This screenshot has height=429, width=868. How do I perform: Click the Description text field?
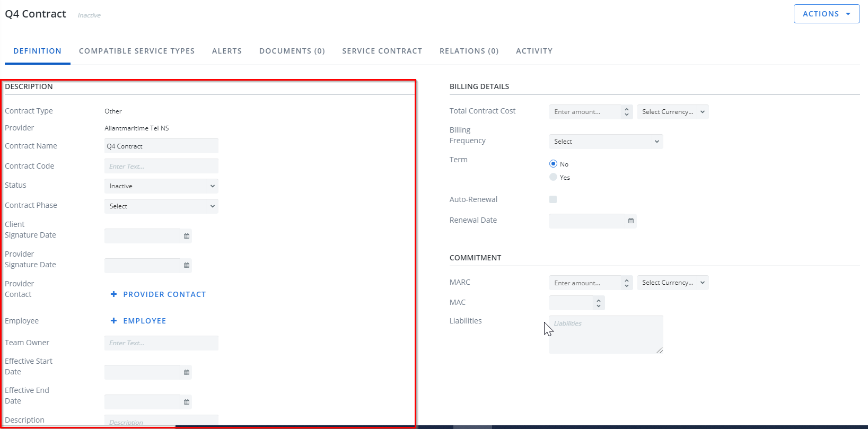(x=161, y=421)
